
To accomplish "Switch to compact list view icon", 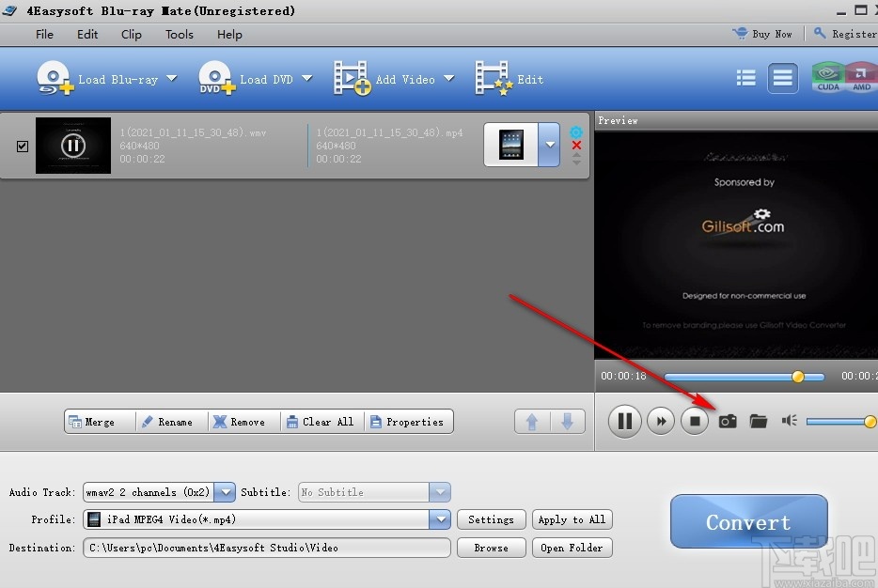I will click(x=745, y=78).
